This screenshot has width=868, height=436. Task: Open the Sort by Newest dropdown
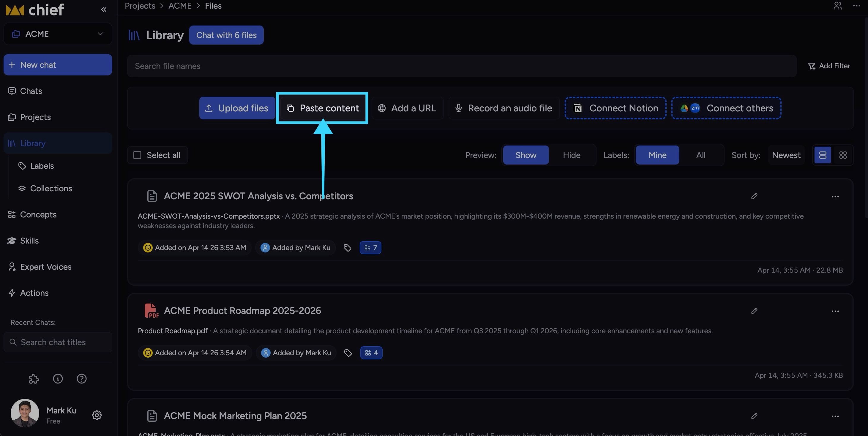pos(786,155)
